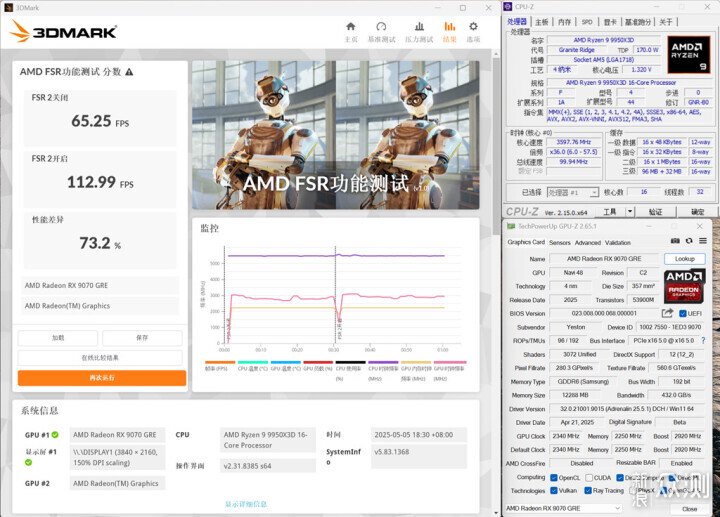Image resolution: width=720 pixels, height=517 pixels.
Task: Click the AMD FSR feature test preview thumbnail
Action: [x=336, y=135]
